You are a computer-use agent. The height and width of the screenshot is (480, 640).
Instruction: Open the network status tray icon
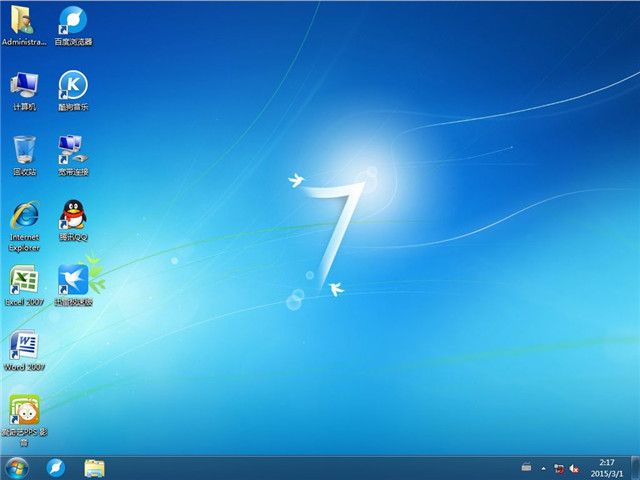[558, 469]
